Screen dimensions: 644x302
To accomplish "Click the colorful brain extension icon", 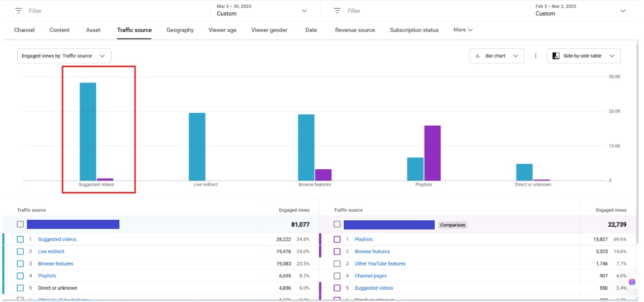I will coord(632,282).
